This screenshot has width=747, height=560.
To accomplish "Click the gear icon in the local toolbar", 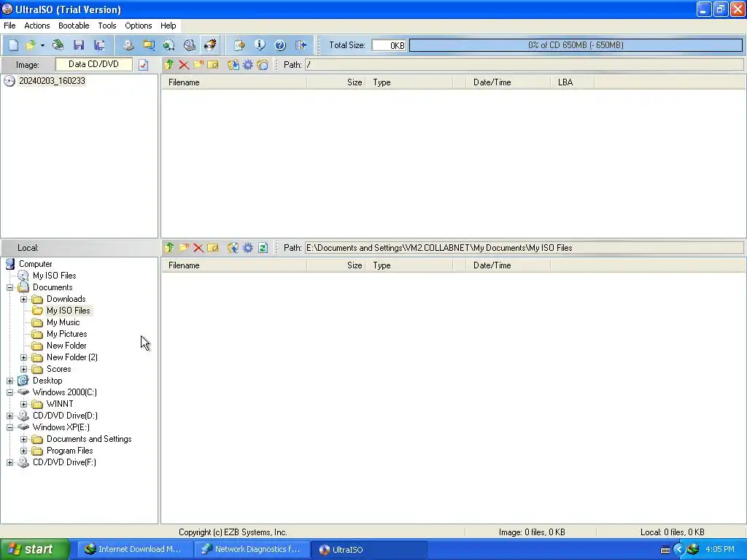I will point(248,248).
